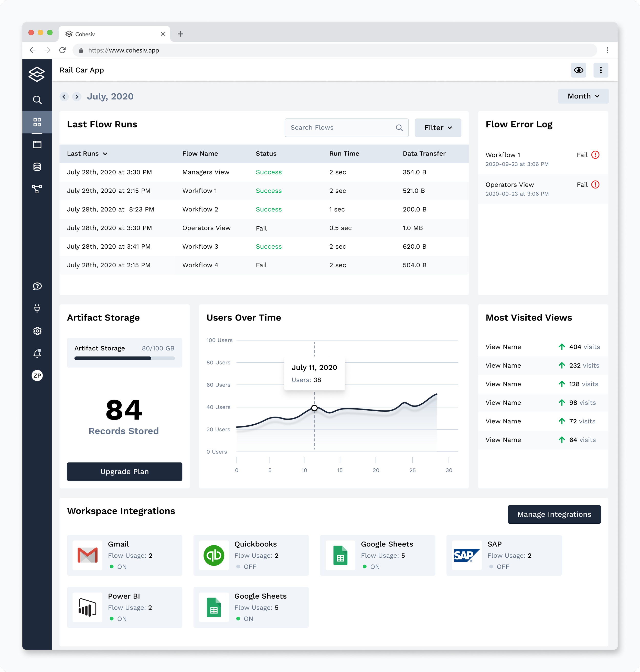Open the Filter dropdown
Screen dimensions: 640x672
click(x=438, y=128)
